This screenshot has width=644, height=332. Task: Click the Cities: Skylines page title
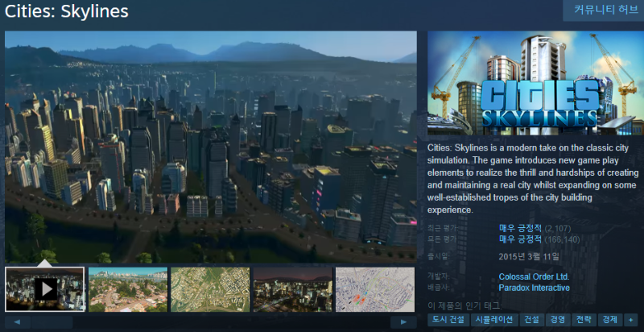[67, 11]
